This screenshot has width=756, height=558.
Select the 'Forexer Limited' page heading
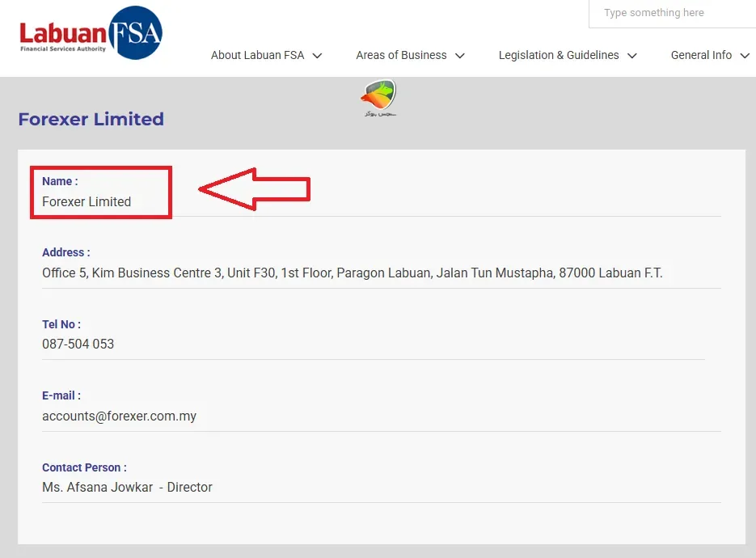point(91,119)
